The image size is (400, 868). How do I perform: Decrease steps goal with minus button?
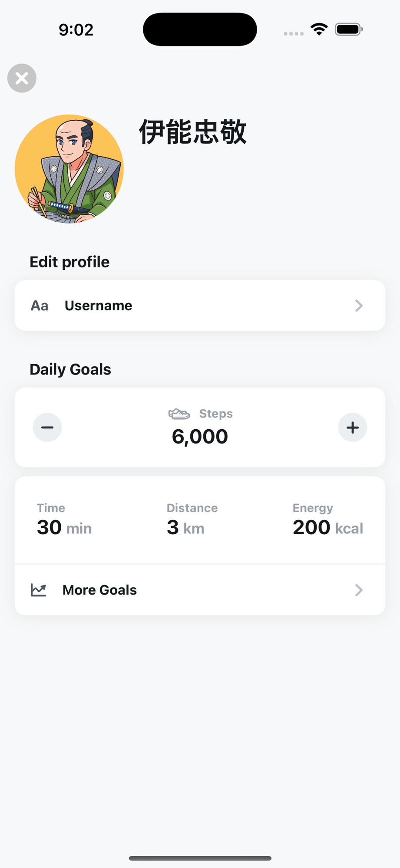[x=47, y=427]
